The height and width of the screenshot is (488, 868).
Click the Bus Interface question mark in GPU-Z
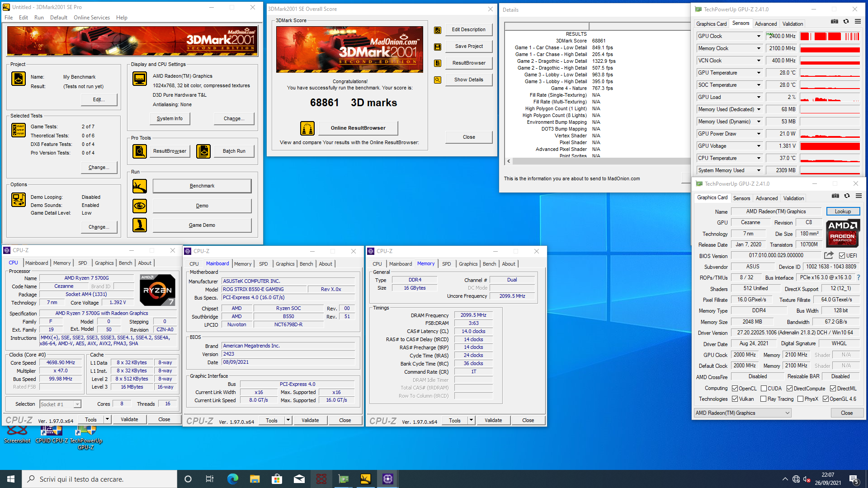coord(859,277)
